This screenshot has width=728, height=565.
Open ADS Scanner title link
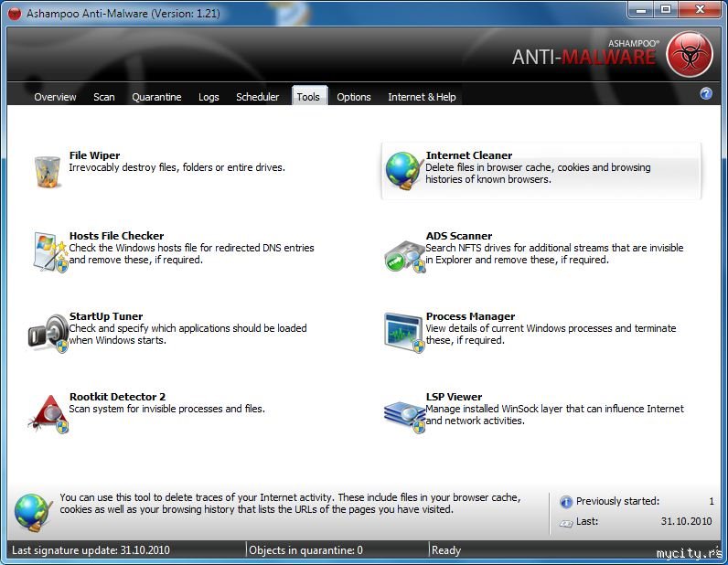[x=459, y=236]
